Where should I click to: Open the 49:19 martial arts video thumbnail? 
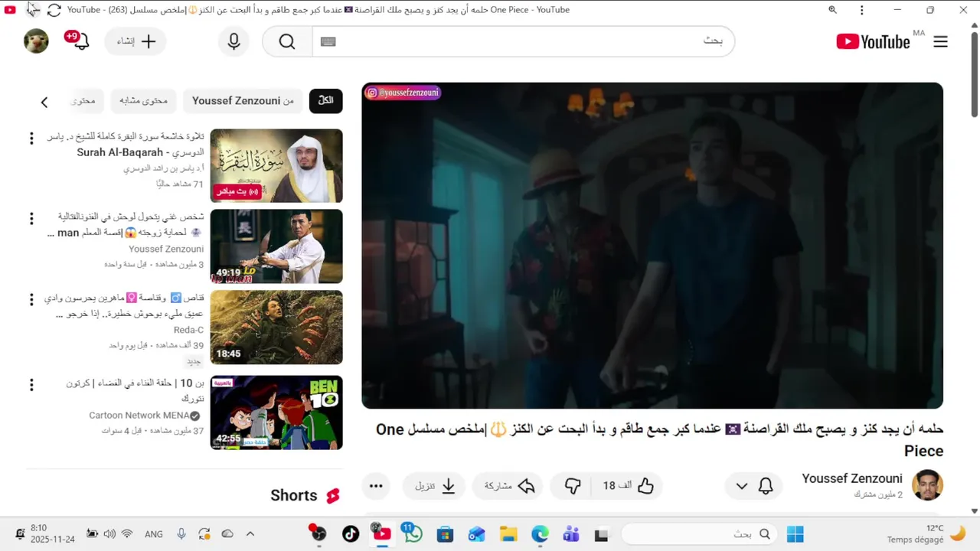coord(276,246)
